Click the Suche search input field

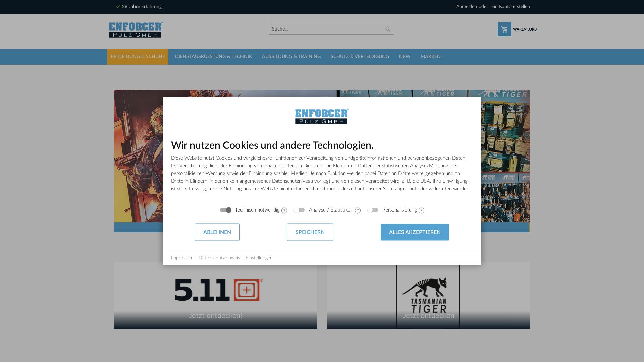tap(322, 29)
